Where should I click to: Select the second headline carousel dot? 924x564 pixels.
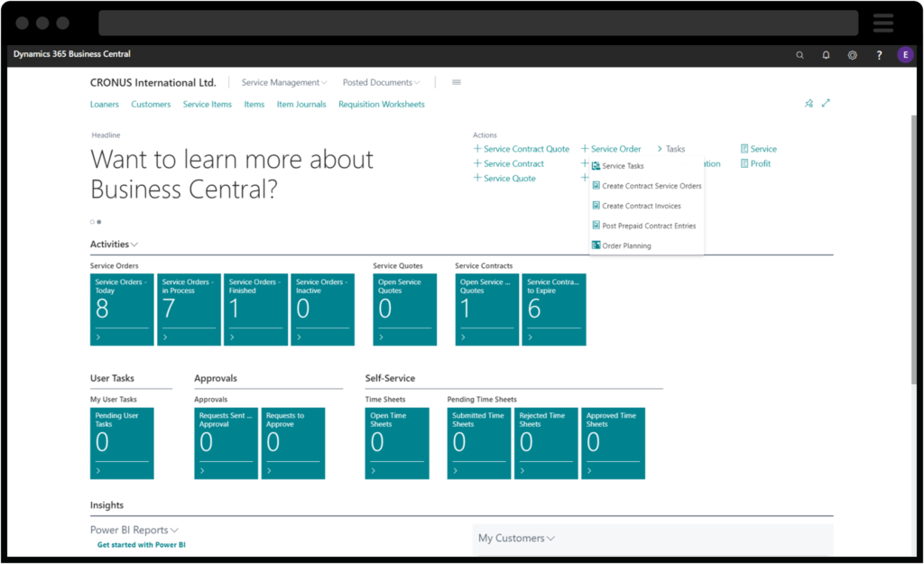pos(99,221)
